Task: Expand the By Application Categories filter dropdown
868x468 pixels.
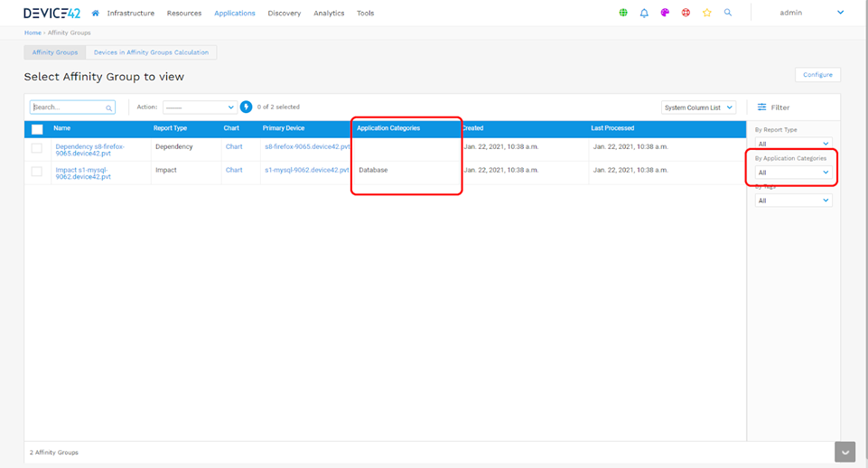Action: pyautogui.click(x=793, y=173)
